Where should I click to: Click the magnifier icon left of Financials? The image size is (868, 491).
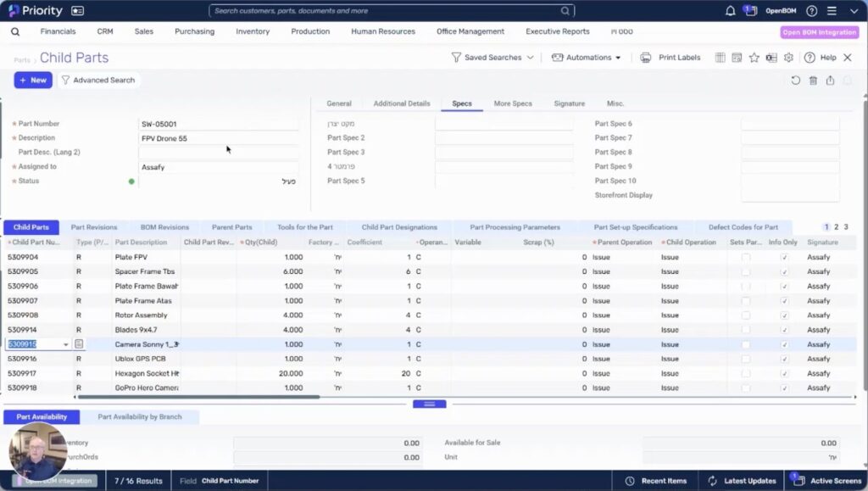tap(15, 32)
